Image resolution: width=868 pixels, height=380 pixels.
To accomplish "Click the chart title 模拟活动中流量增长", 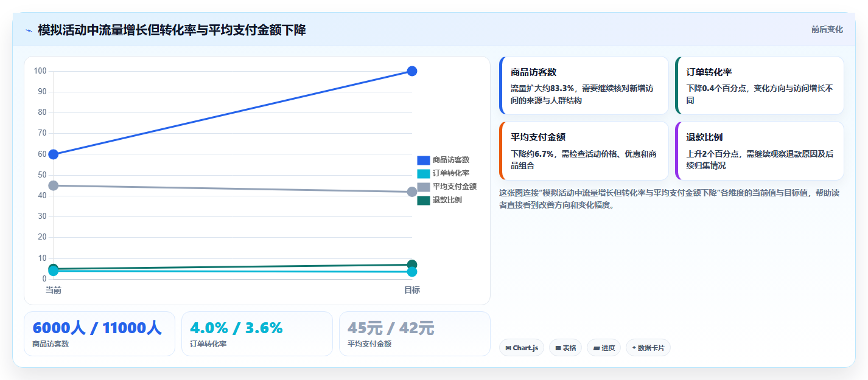I will point(172,30).
